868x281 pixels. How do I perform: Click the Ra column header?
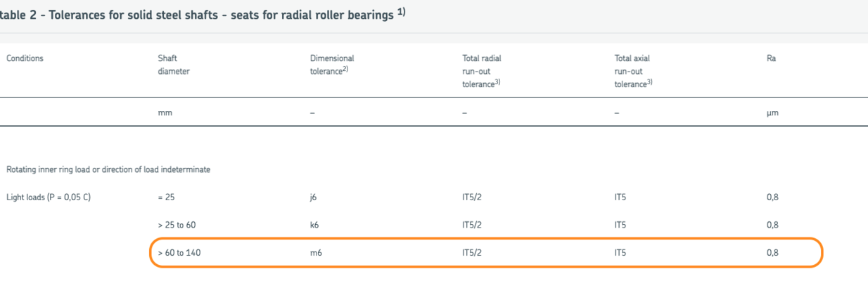771,58
